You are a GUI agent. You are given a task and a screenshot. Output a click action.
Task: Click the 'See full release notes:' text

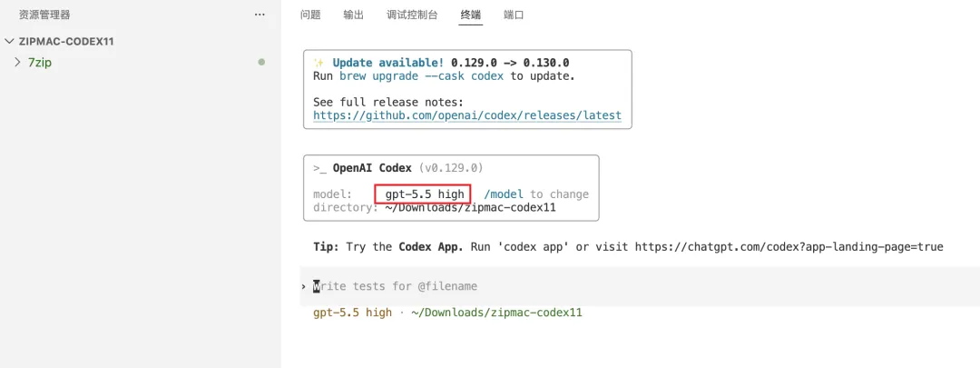(388, 102)
